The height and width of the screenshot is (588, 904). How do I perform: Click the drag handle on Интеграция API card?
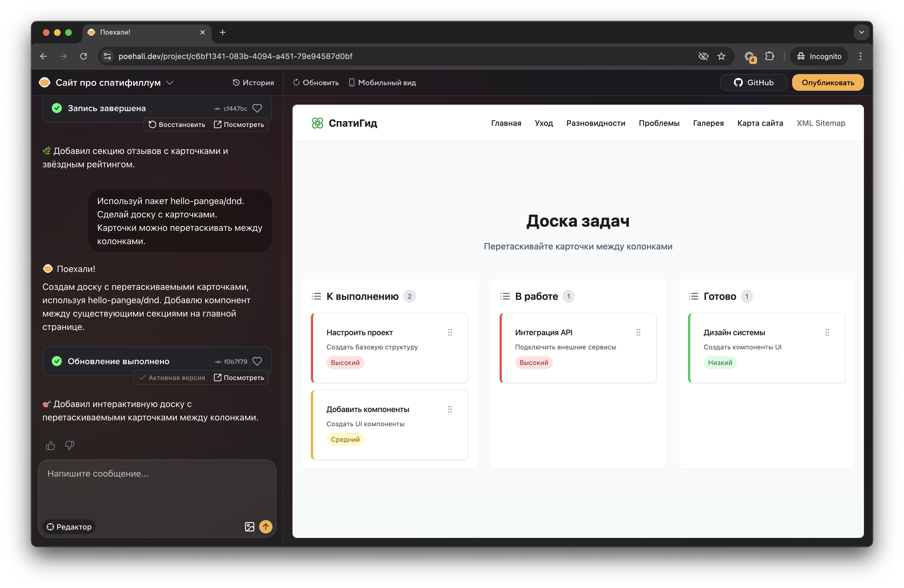pyautogui.click(x=638, y=332)
